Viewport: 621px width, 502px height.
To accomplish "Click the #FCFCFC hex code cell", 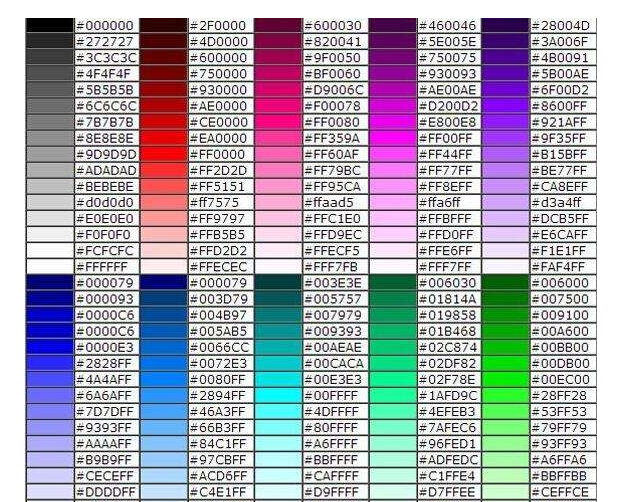I will [x=107, y=251].
